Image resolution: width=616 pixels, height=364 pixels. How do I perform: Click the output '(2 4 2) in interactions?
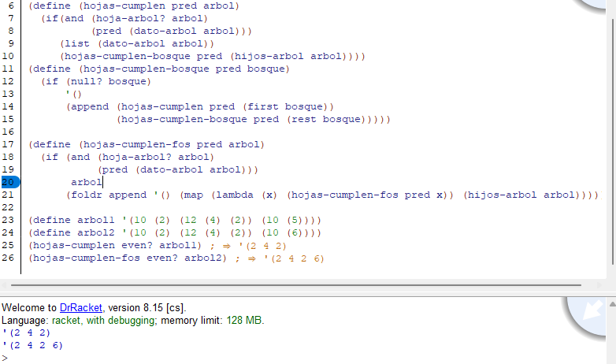[x=26, y=332]
